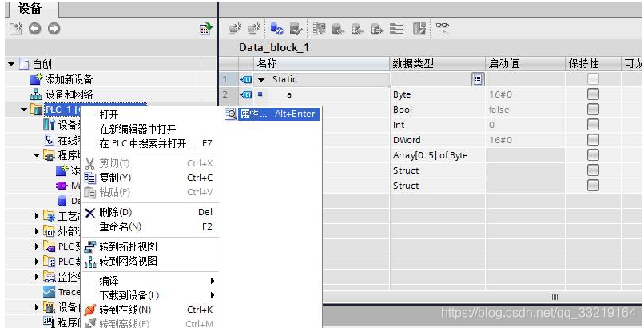Screen dimensions: 644x328
Task: Click the PLC_1 device folder icon
Action: click(x=37, y=110)
